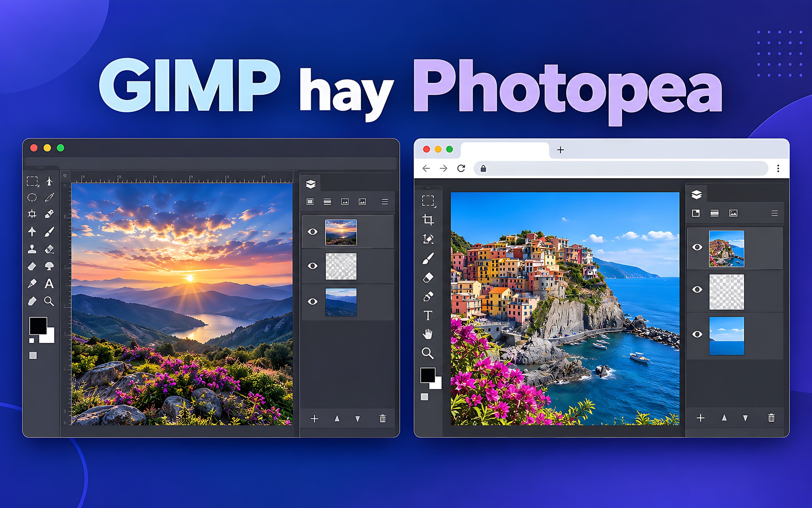Select the brush tool in Photopea toolbar

(428, 258)
